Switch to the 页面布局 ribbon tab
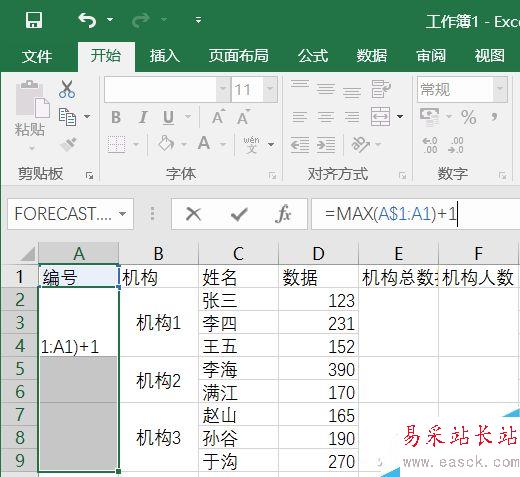Image resolution: width=520 pixels, height=477 pixels. point(239,56)
